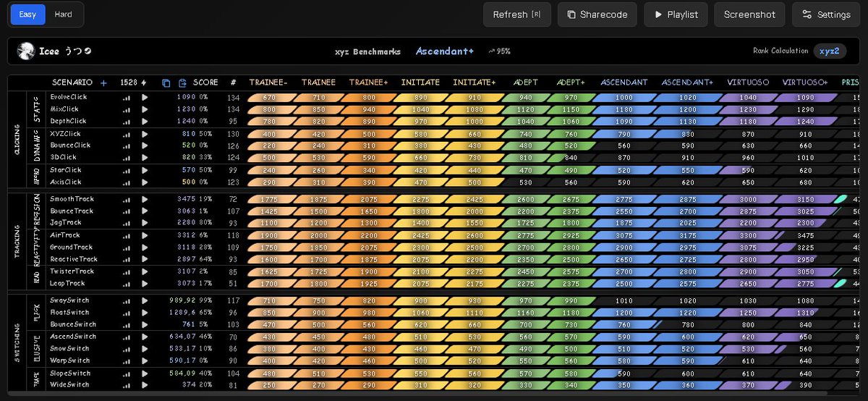Sort by the SCORE column header

click(205, 83)
